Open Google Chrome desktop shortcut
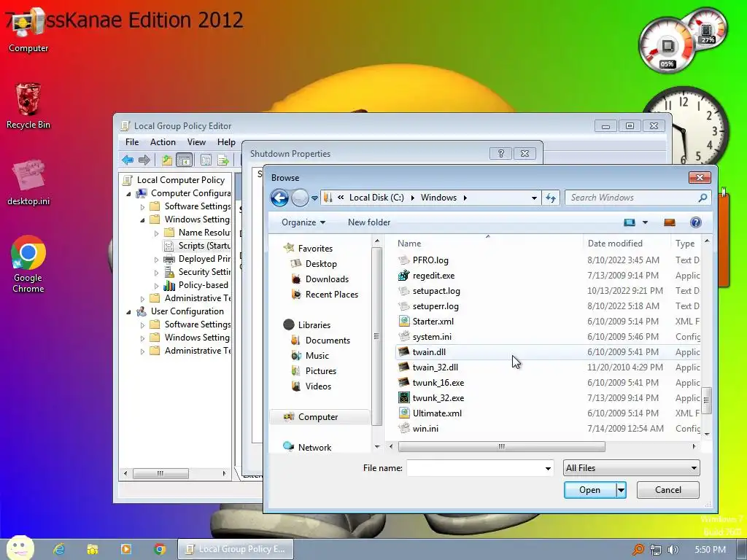Screen dimensions: 747x560 point(28,264)
